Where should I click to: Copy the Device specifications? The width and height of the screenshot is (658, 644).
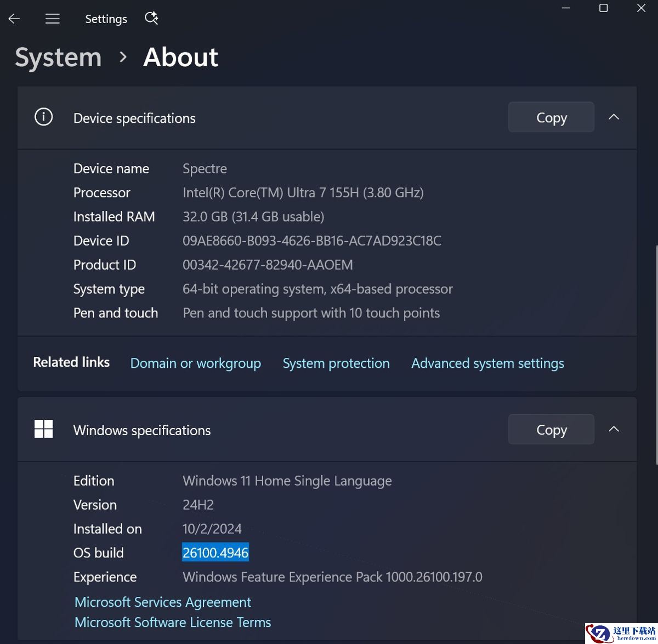[551, 117]
